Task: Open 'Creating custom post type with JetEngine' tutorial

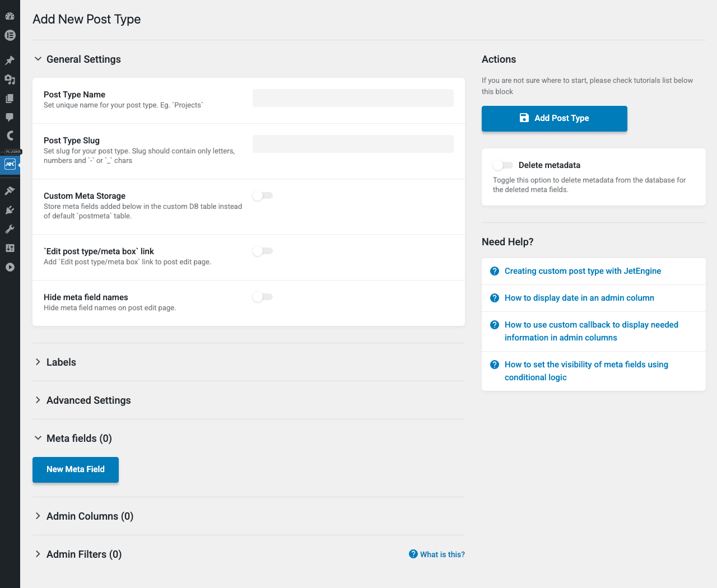Action: click(x=583, y=271)
